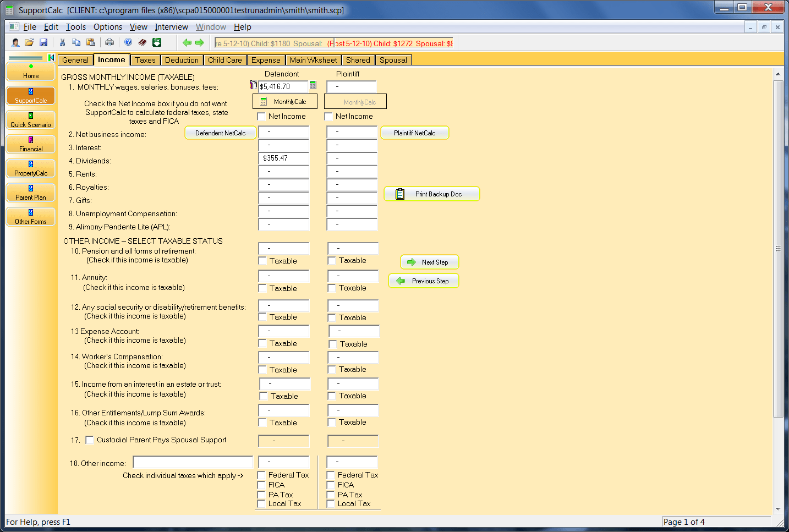The image size is (789, 532).
Task: Click the Print Backup Doc button
Action: click(432, 194)
